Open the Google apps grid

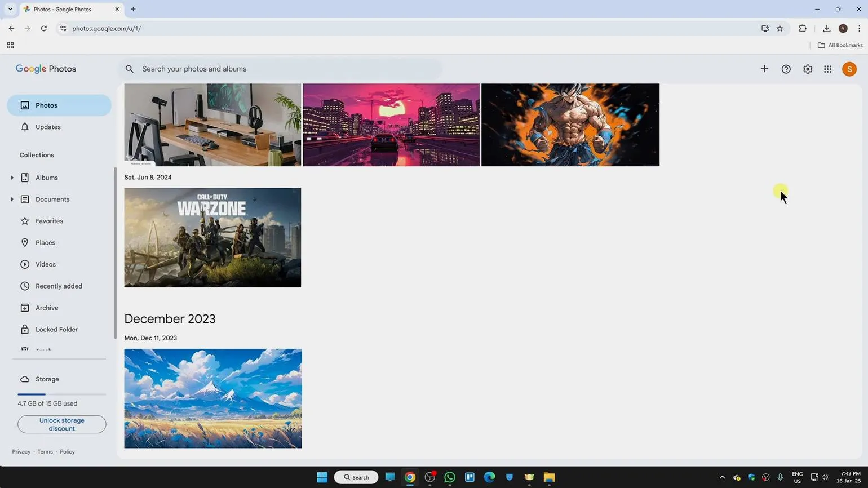click(827, 69)
